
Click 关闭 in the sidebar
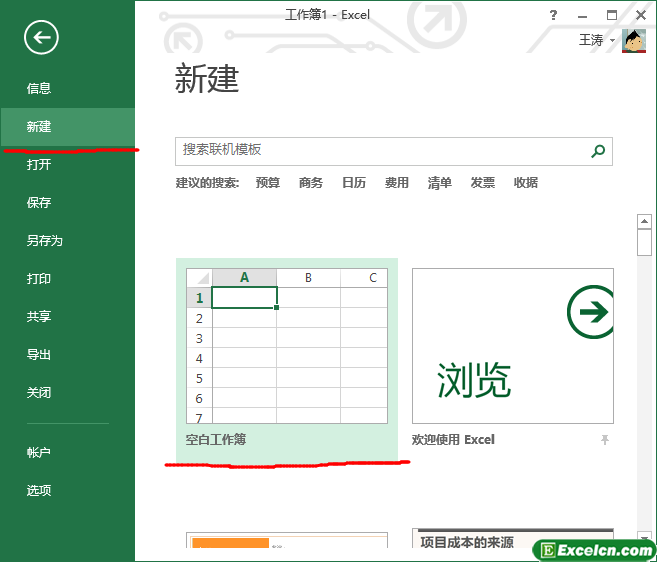click(x=39, y=393)
